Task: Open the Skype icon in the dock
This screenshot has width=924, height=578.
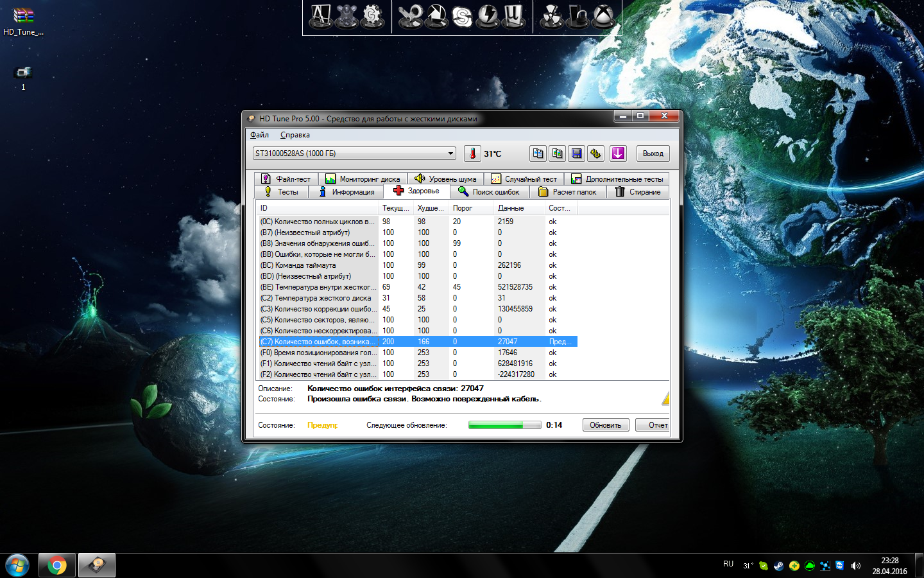Action: coord(462,16)
